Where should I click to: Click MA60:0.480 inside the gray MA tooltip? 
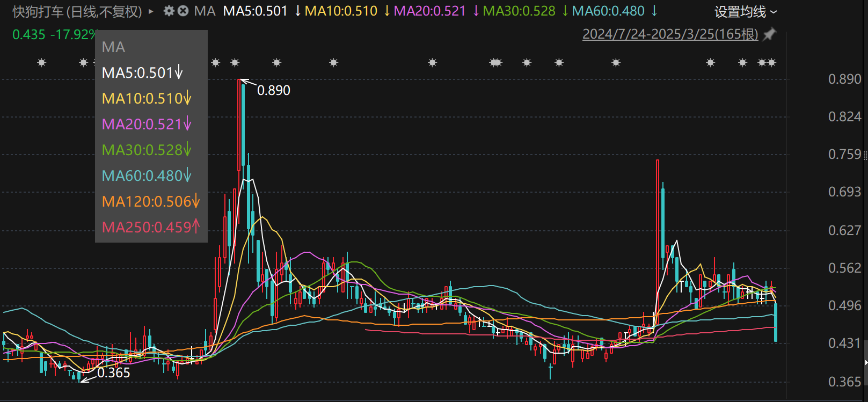147,176
